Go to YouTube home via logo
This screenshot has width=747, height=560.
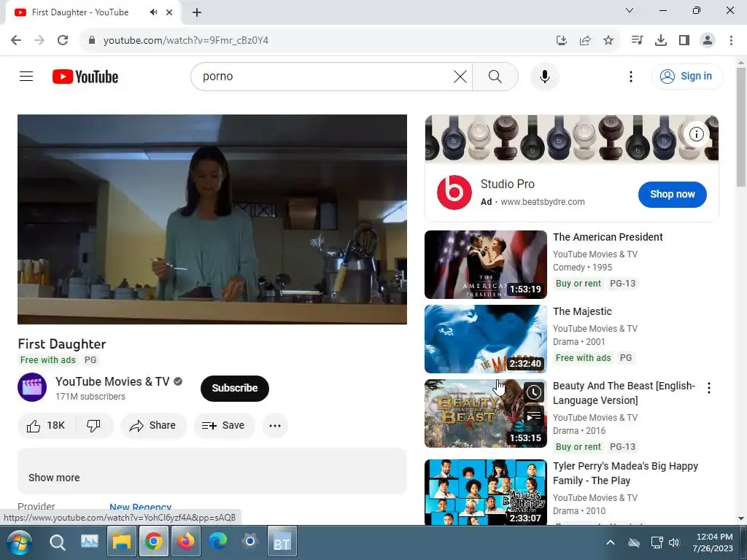[x=85, y=77]
